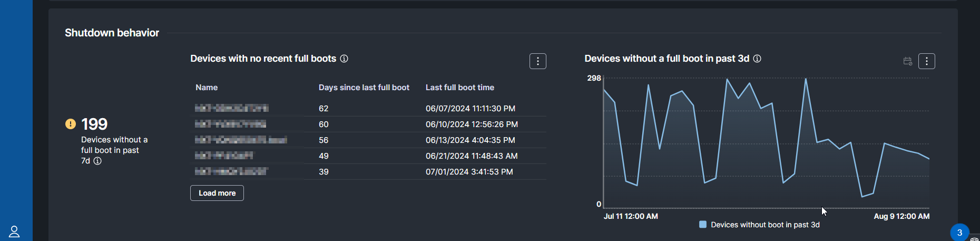Click the yellow warning icon beside 199
This screenshot has height=241, width=980.
pyautogui.click(x=71, y=124)
